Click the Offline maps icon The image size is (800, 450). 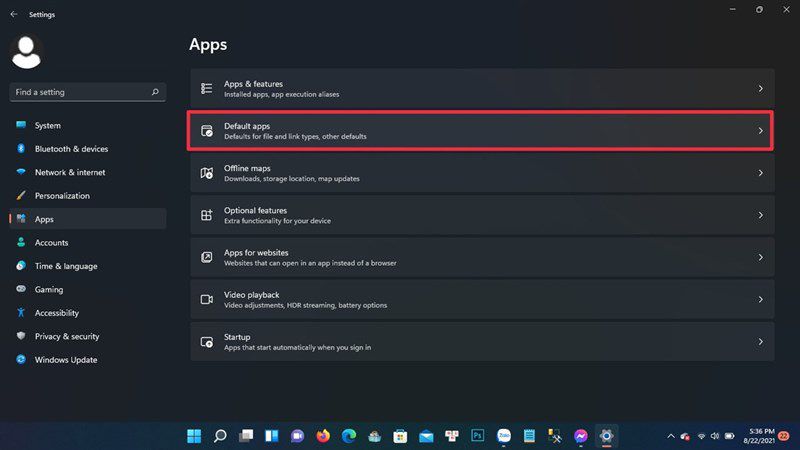pyautogui.click(x=207, y=173)
